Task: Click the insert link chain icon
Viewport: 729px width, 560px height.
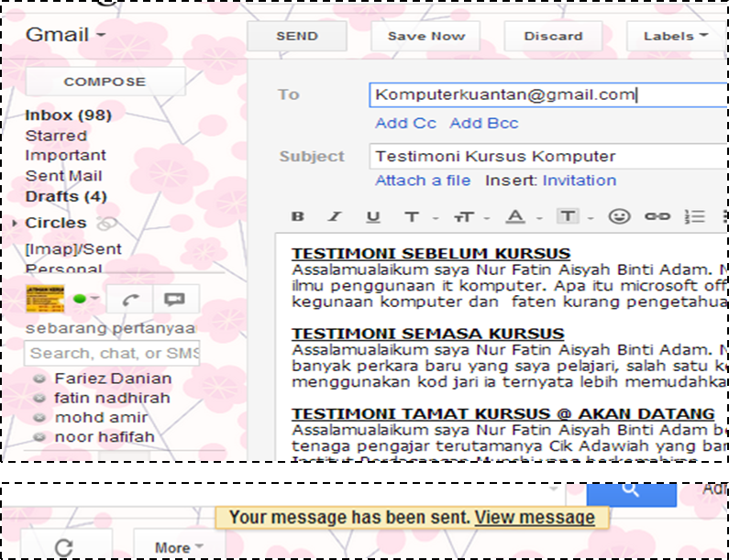Action: pos(657,216)
